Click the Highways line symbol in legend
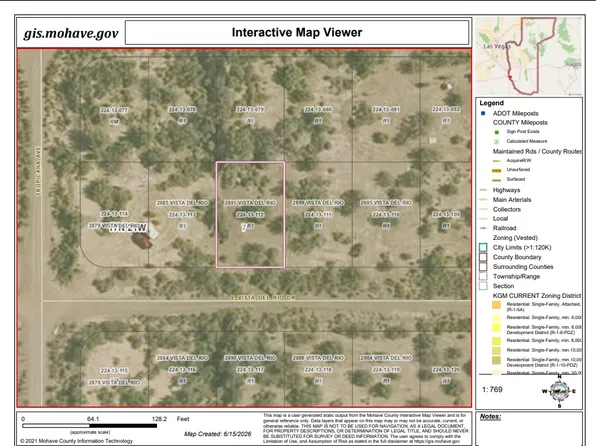The width and height of the screenshot is (596, 446). click(483, 190)
